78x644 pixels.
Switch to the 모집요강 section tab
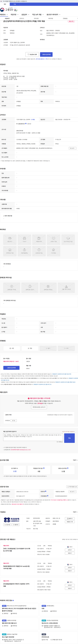pyautogui.click(x=7, y=19)
